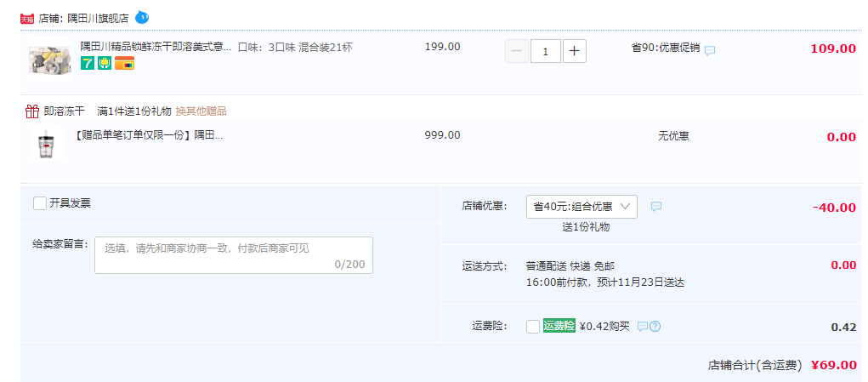The image size is (868, 382).
Task: Open the store discount comment bubble icon
Action: tap(656, 207)
